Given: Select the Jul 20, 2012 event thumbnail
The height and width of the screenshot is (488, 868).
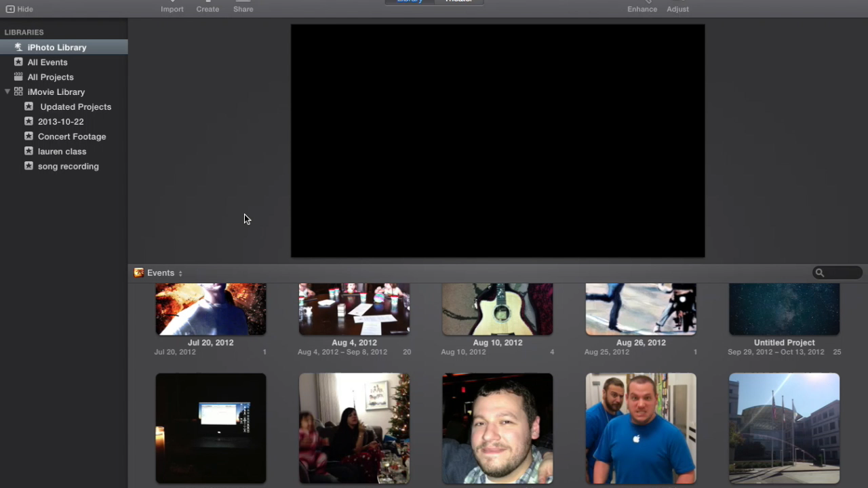Looking at the screenshot, I should (x=211, y=309).
